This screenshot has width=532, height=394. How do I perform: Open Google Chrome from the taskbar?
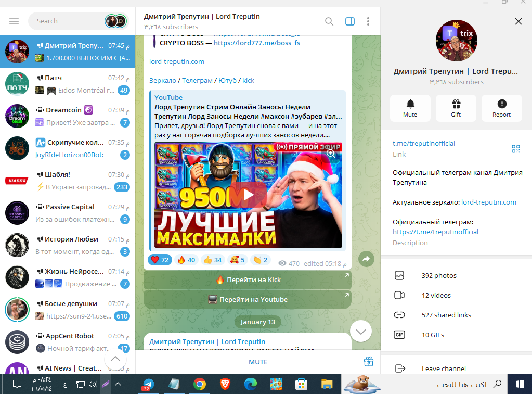click(x=200, y=384)
